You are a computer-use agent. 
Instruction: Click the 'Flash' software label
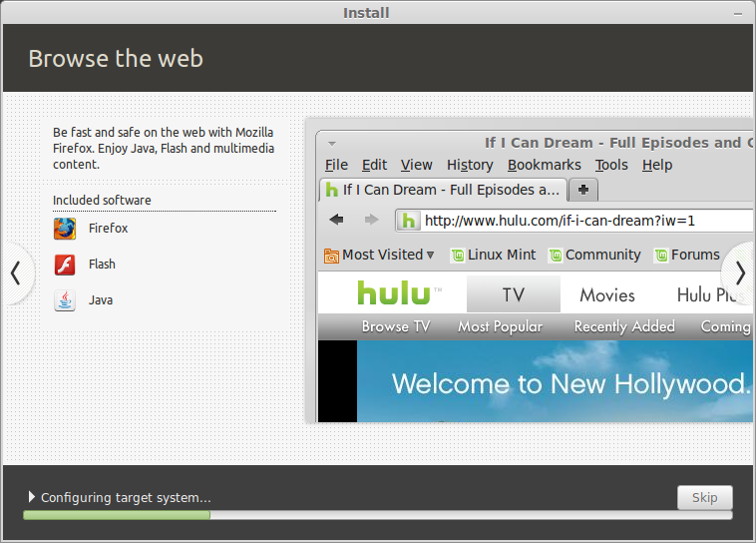click(x=102, y=265)
